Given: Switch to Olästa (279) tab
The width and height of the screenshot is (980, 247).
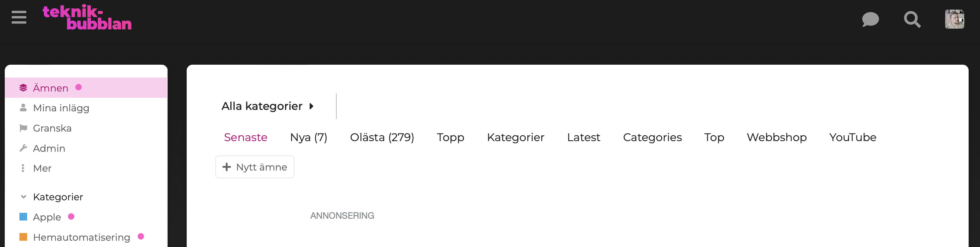Looking at the screenshot, I should point(382,137).
